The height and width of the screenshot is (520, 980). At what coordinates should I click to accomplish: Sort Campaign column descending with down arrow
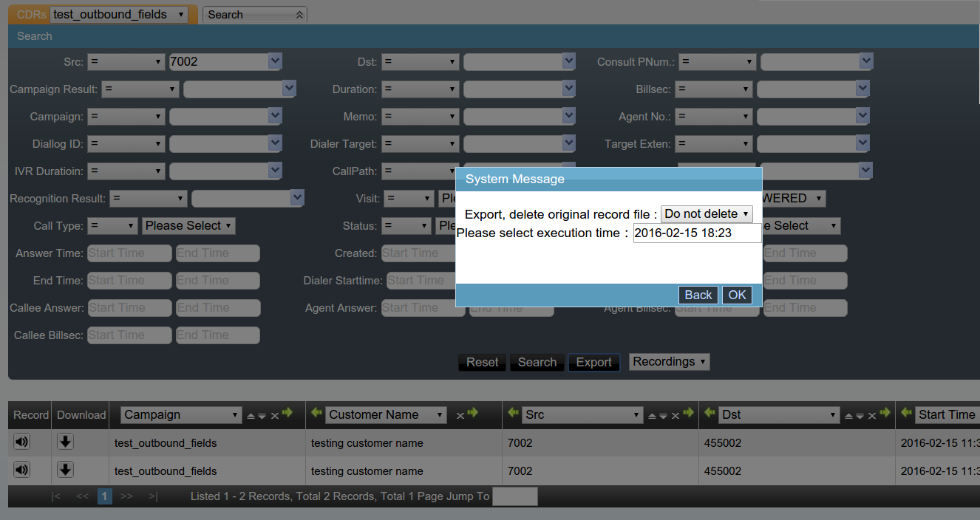262,416
